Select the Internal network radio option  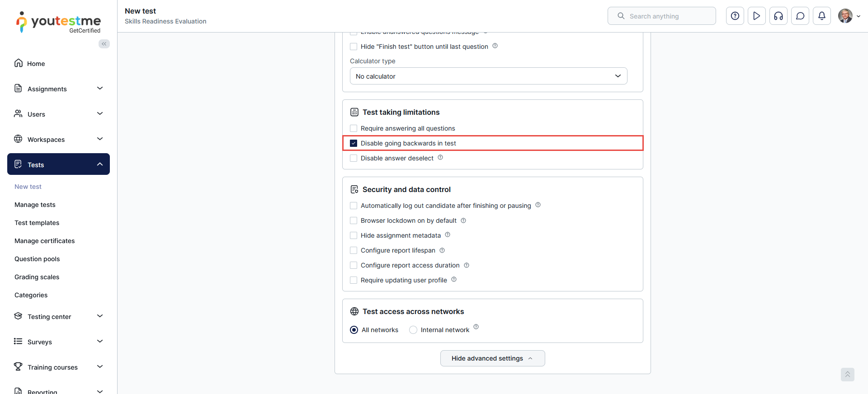click(x=413, y=330)
